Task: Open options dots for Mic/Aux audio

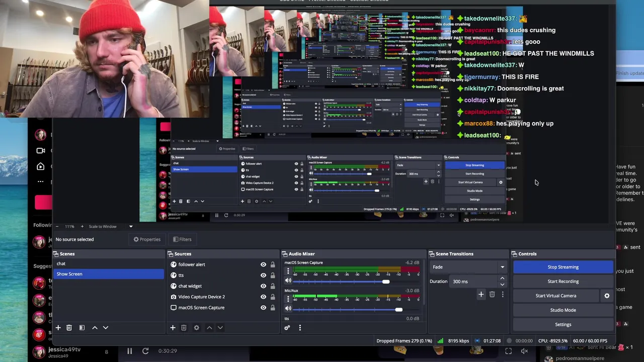Action: pyautogui.click(x=288, y=299)
